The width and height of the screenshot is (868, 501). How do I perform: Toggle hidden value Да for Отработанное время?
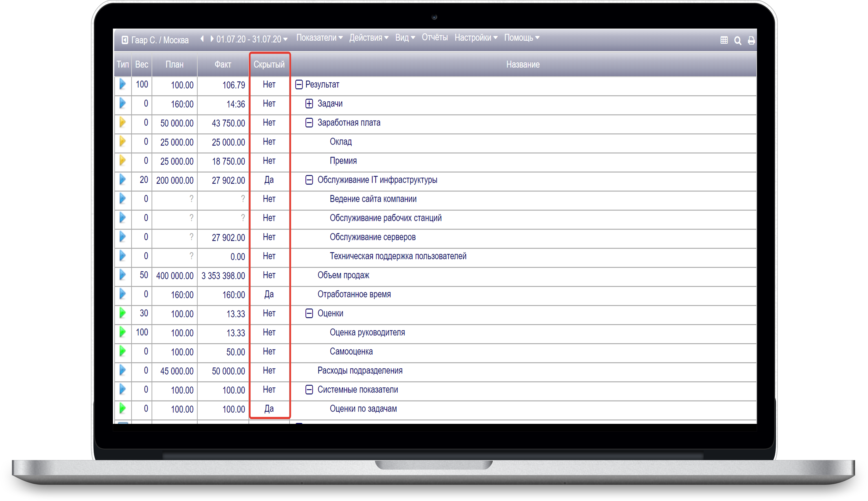pos(269,294)
